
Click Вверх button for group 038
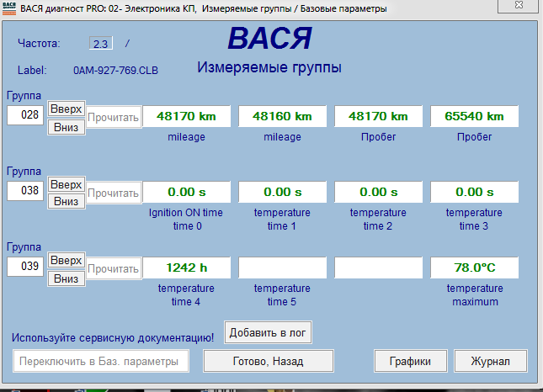pos(67,185)
